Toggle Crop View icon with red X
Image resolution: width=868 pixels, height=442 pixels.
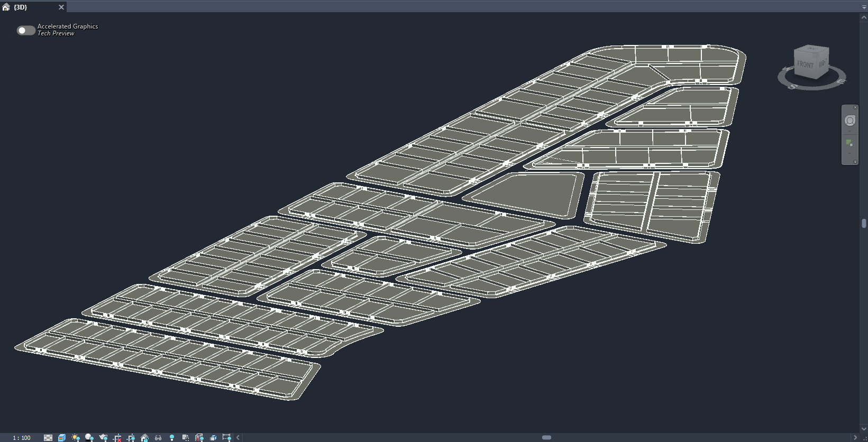click(117, 438)
